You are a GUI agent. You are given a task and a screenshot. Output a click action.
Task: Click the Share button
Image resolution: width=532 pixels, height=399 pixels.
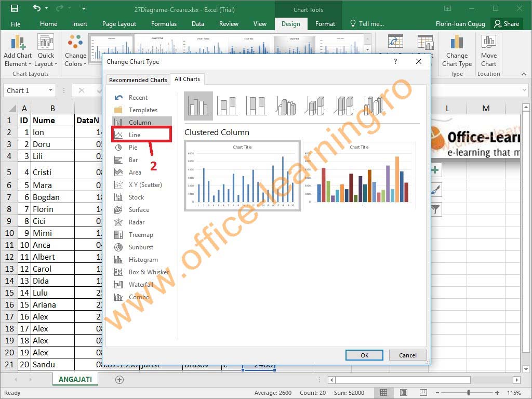point(507,24)
